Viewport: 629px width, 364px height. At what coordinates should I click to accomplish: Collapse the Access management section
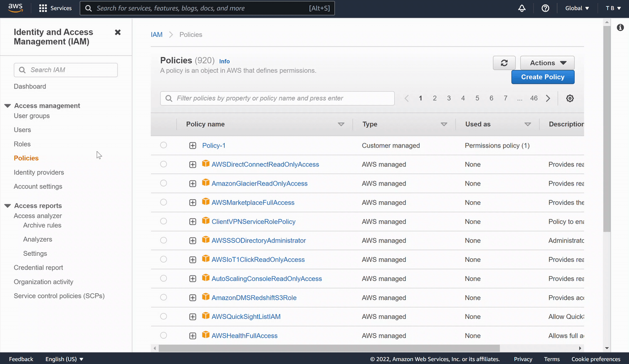point(8,106)
